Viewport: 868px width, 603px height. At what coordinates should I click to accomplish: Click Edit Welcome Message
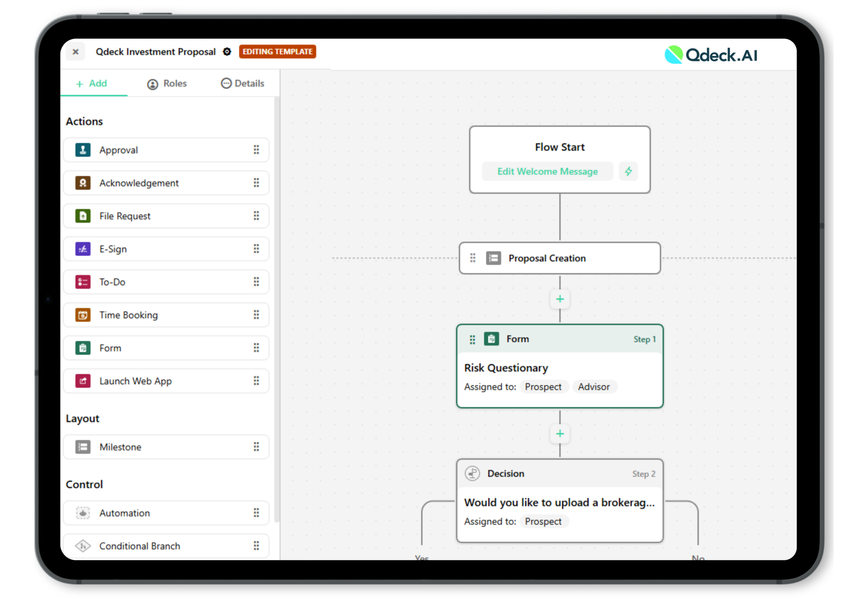pos(547,171)
